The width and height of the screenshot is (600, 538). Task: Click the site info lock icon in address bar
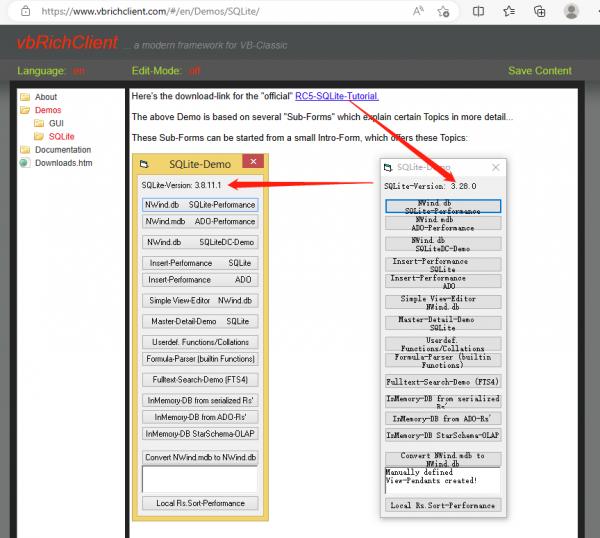point(26,11)
